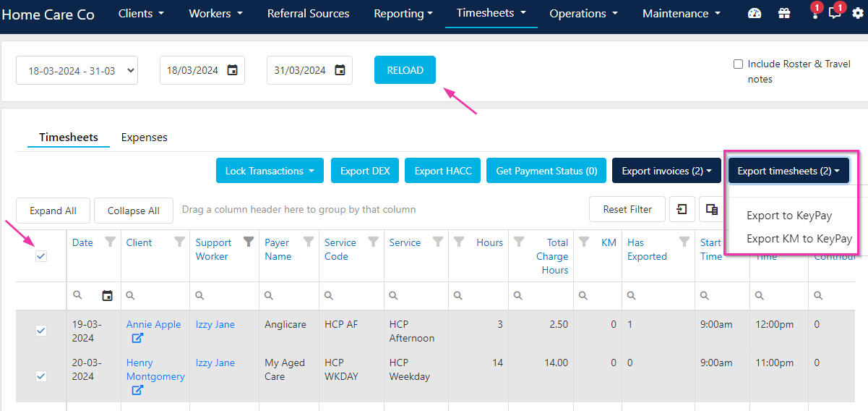Click Export HACC button
Screen dimensions: 868x411
[x=443, y=171]
